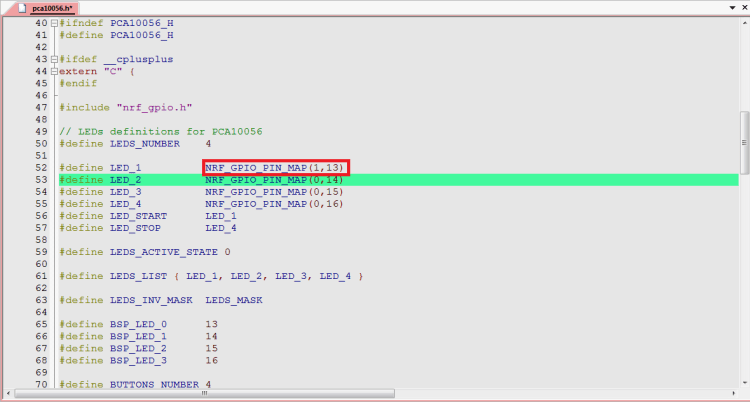Image resolution: width=750 pixels, height=402 pixels.
Task: Click the vertical scrollbar up arrow
Action: (744, 22)
